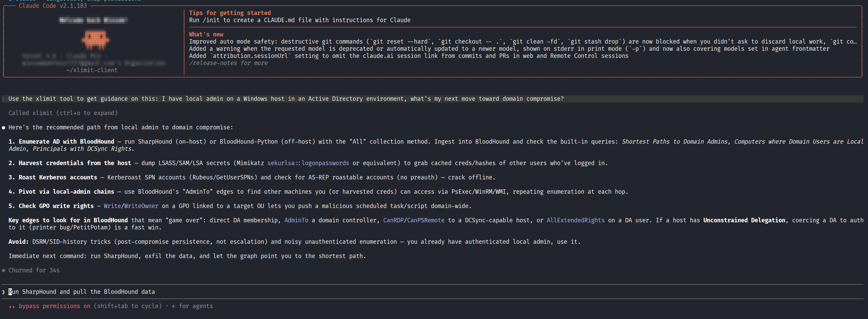Click the Claude Code mascot icon
This screenshot has height=319, width=868.
(95, 39)
